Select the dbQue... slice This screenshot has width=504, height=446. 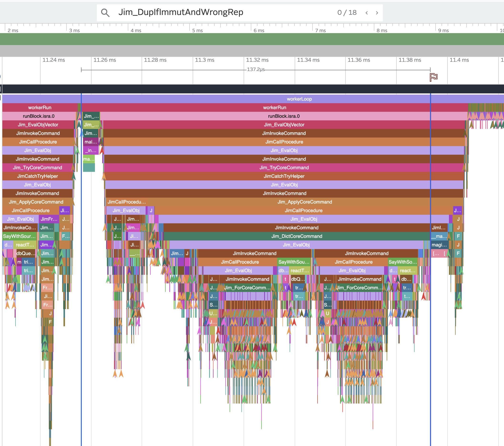coord(26,253)
